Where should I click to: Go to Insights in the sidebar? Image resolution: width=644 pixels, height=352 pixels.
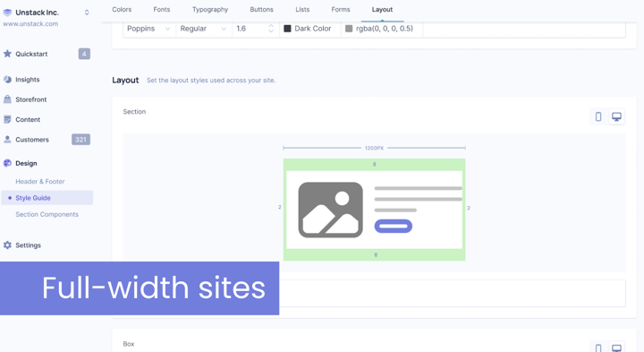click(28, 80)
